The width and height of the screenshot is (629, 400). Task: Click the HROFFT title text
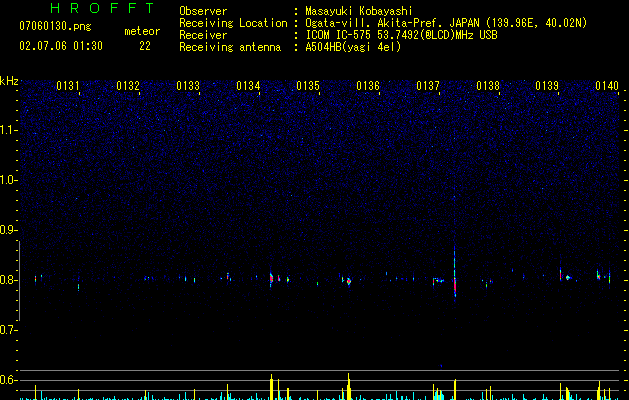tap(102, 8)
